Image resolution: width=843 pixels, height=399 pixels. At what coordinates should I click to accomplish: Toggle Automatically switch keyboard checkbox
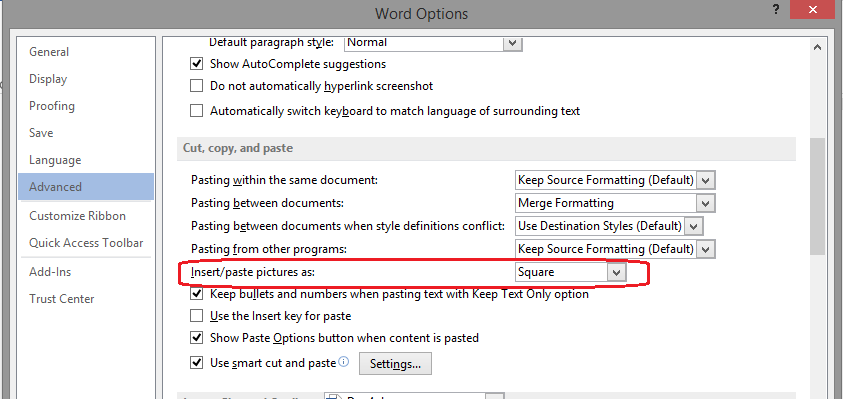click(197, 111)
